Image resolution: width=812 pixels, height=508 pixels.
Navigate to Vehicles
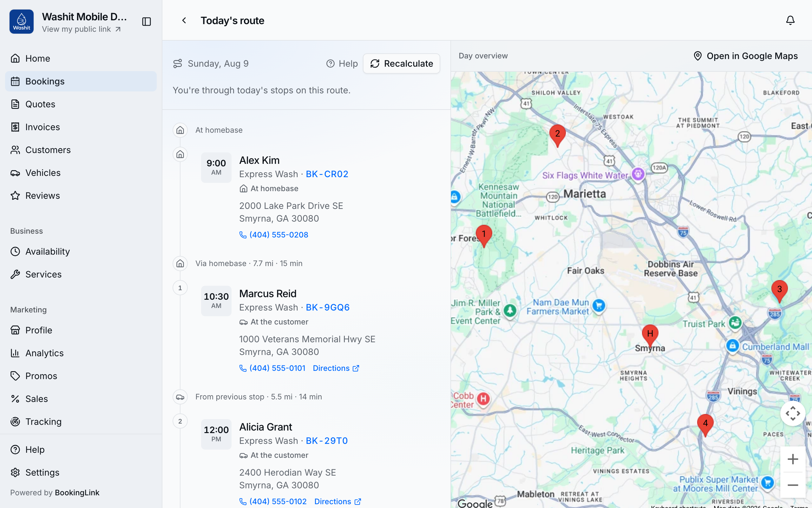coord(81,173)
